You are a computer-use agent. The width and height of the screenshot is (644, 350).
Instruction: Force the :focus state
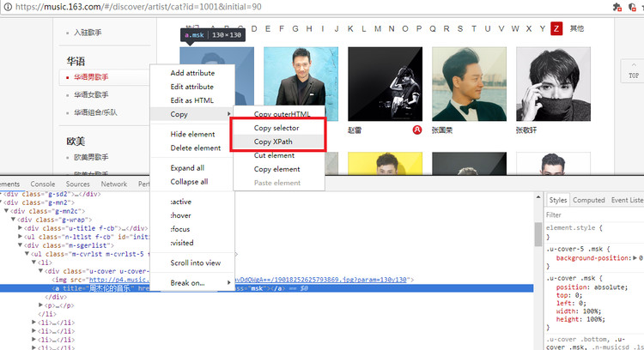[192, 229]
